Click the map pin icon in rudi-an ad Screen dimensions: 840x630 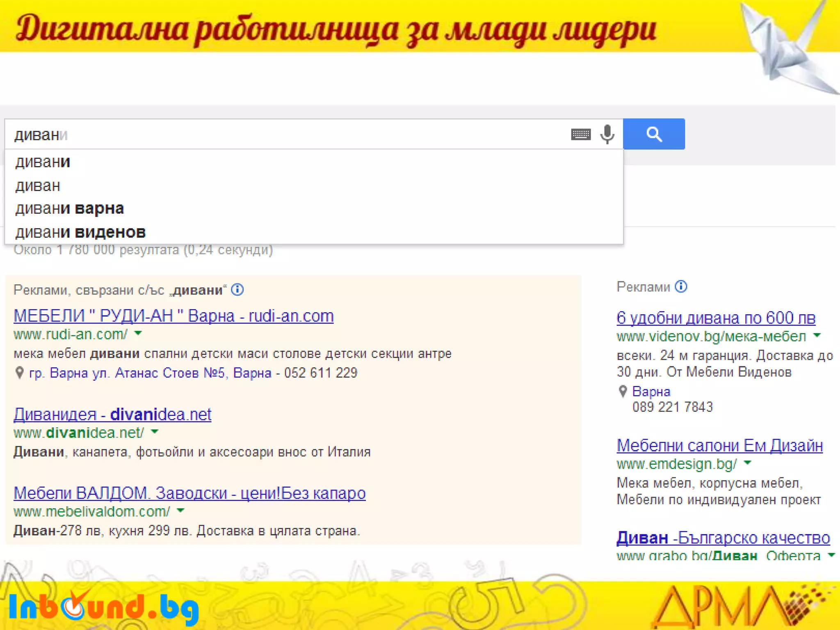coord(19,373)
